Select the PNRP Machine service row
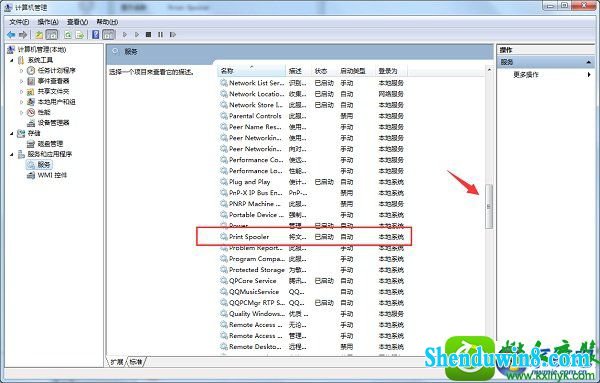Screen dimensions: 600x383 pyautogui.click(x=312, y=204)
